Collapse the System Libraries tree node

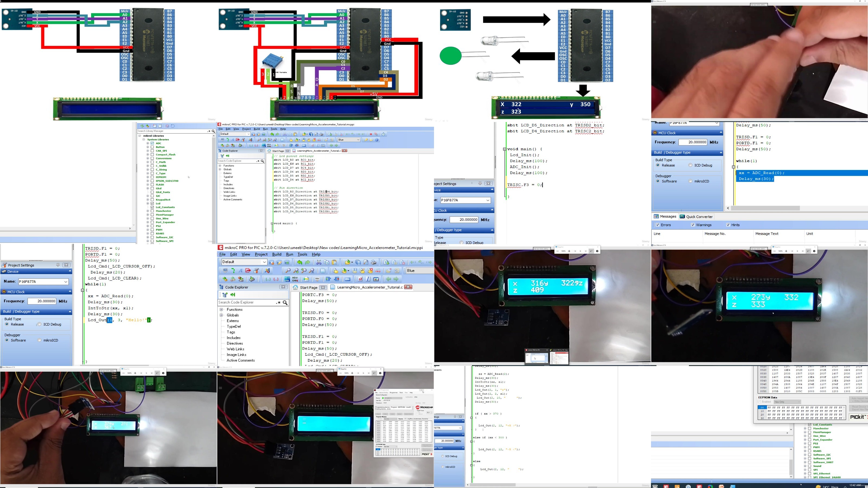[143, 140]
